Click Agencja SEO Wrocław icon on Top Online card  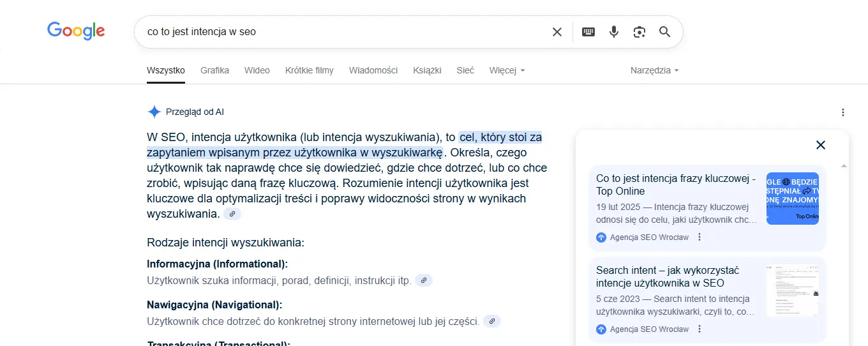[601, 237]
